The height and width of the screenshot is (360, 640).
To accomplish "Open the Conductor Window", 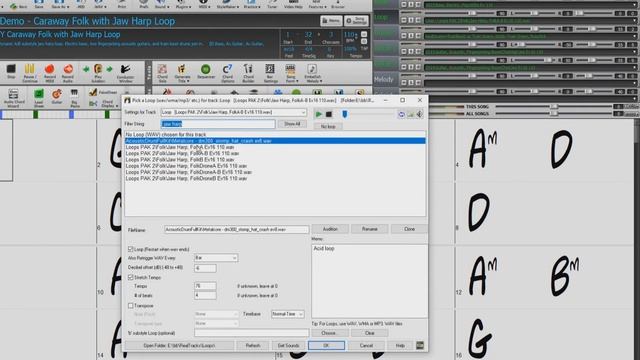I will 125,73.
